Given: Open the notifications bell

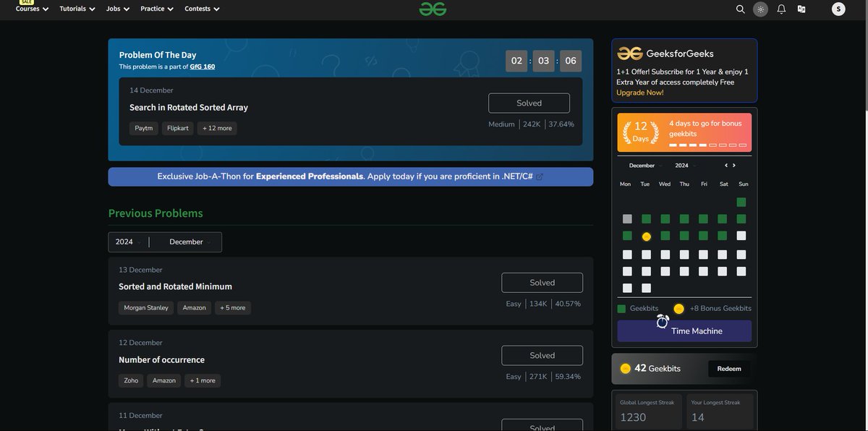Looking at the screenshot, I should tap(781, 9).
